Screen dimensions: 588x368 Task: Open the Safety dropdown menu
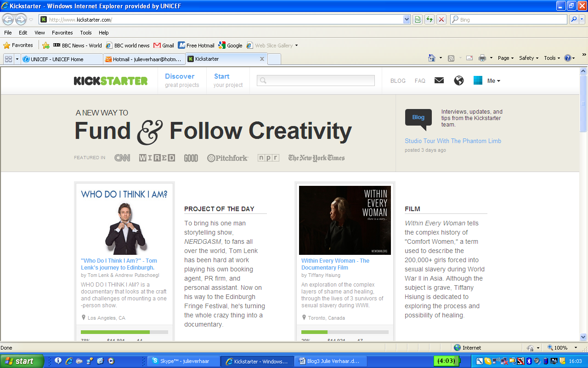529,58
